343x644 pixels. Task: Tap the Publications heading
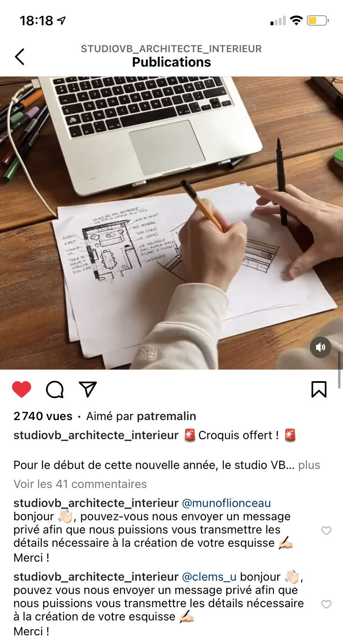(171, 62)
